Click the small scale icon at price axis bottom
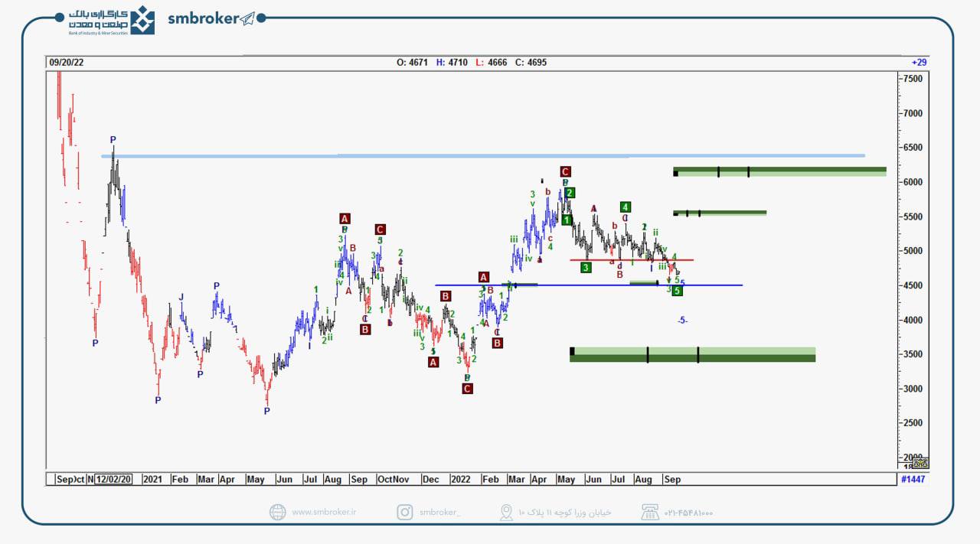Viewport: 980px width, 544px height. pyautogui.click(x=920, y=463)
